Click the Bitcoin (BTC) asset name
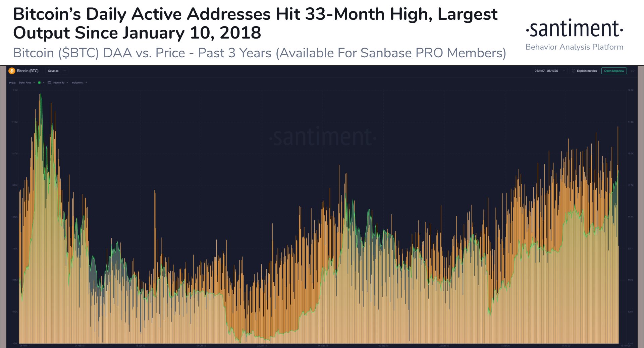The height and width of the screenshot is (348, 644). click(x=28, y=71)
